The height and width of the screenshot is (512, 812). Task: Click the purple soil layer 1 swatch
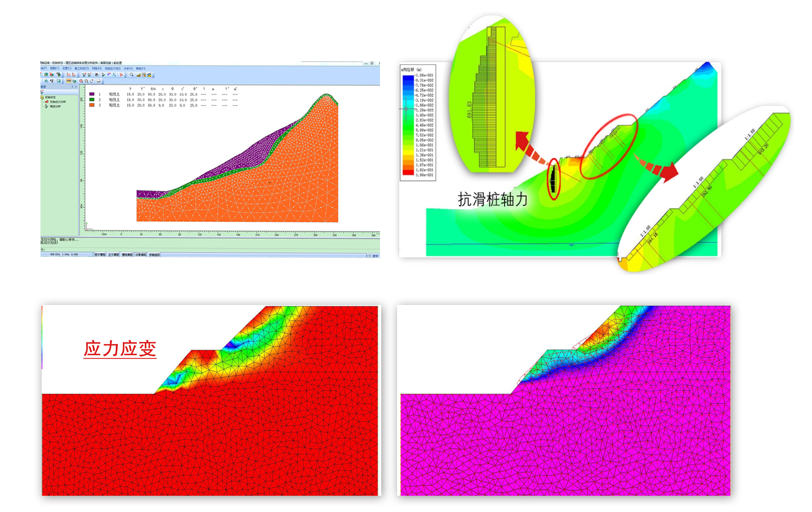click(92, 94)
